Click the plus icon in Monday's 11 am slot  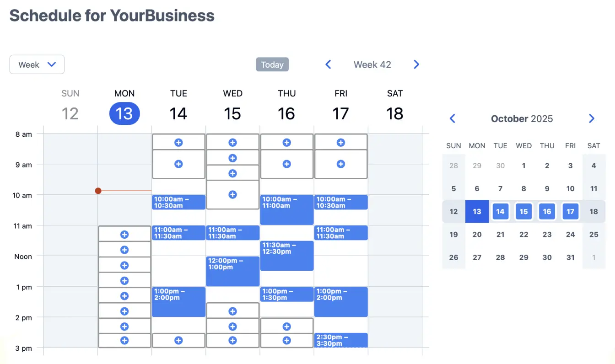[x=124, y=235]
